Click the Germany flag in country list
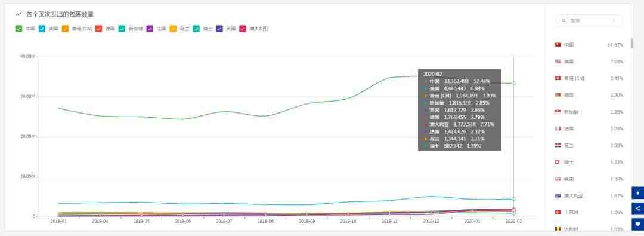This screenshot has width=644, height=236. coord(558,95)
